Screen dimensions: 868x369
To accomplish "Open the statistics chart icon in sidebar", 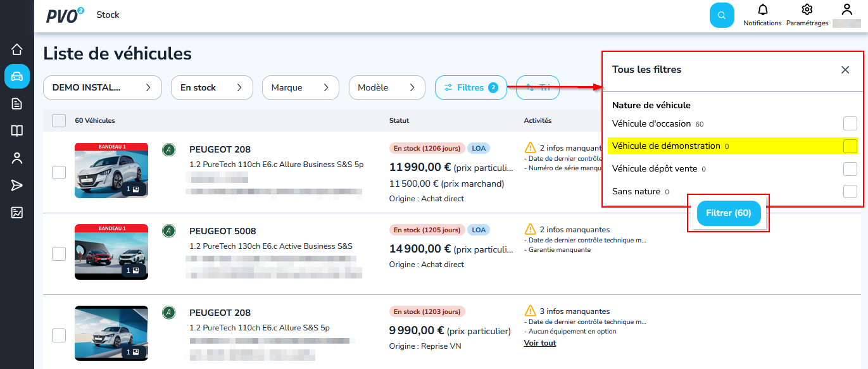I will (x=17, y=213).
